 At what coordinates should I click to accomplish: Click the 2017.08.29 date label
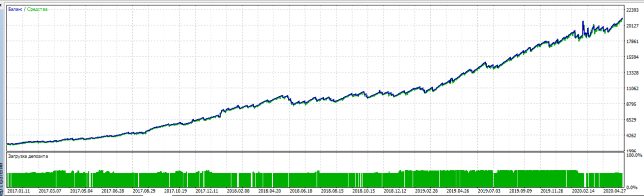144,191
